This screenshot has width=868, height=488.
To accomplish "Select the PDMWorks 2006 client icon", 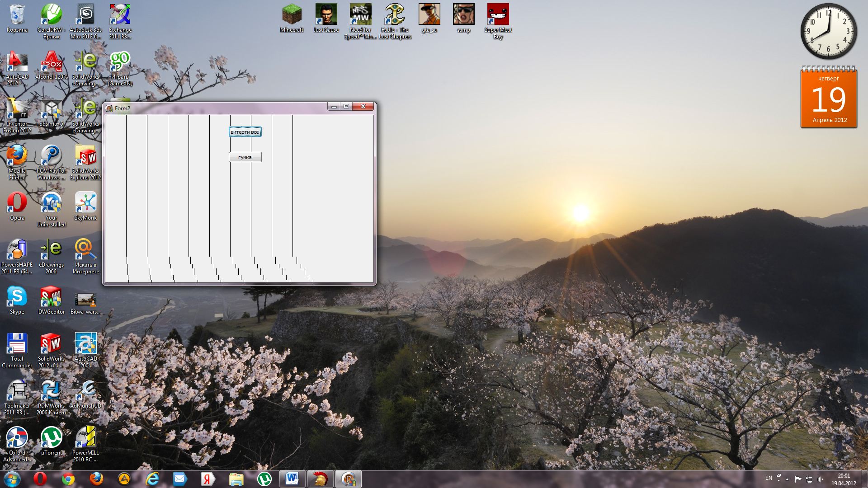I will [52, 397].
